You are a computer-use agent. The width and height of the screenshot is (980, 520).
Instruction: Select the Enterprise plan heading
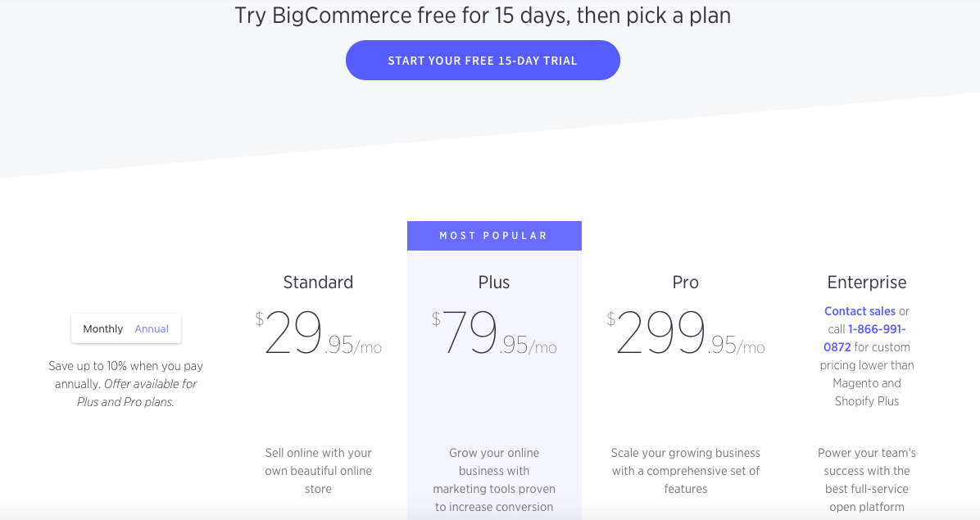click(x=866, y=283)
